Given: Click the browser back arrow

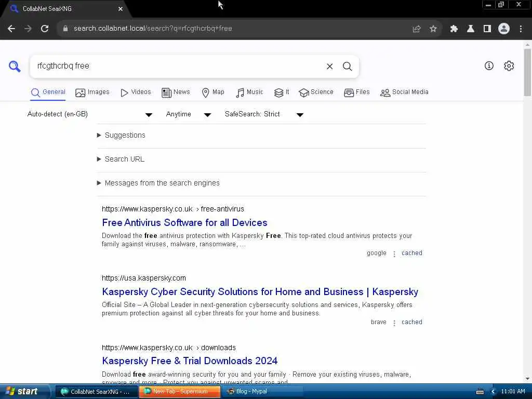Looking at the screenshot, I should [x=11, y=29].
